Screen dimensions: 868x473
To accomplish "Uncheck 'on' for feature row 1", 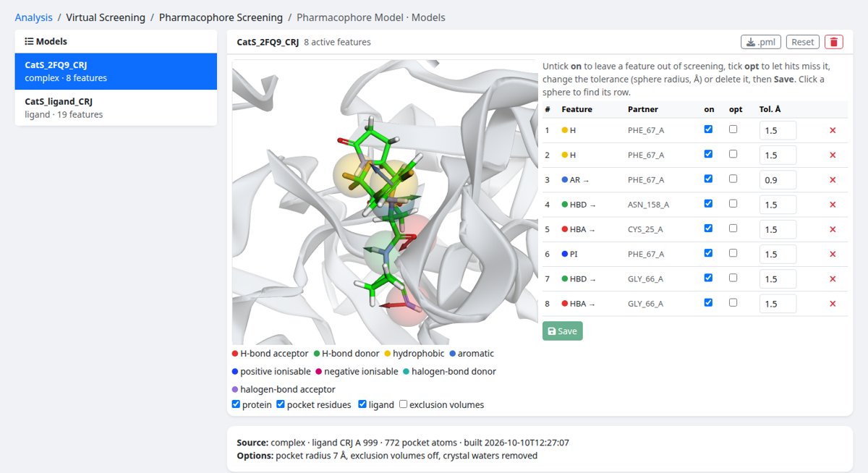I will pyautogui.click(x=708, y=129).
